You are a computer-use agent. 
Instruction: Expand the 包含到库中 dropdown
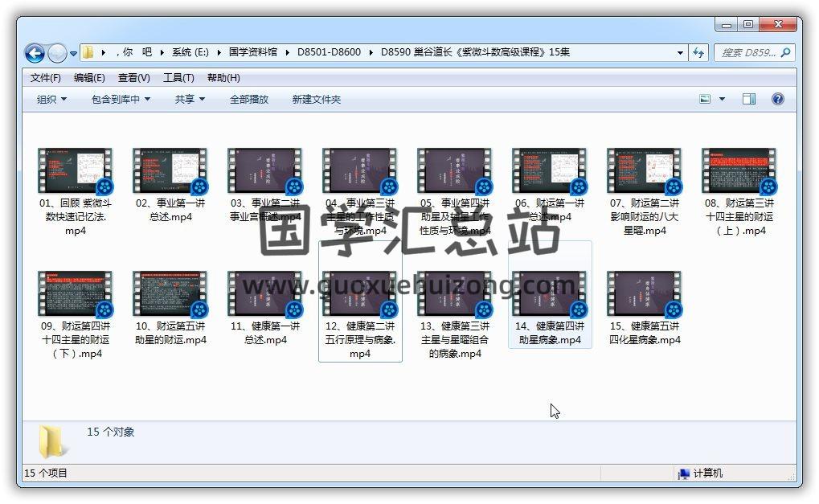click(121, 99)
